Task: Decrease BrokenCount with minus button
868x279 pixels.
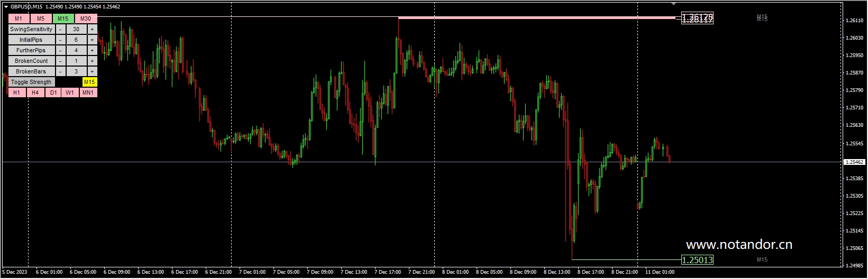Action: click(60, 61)
